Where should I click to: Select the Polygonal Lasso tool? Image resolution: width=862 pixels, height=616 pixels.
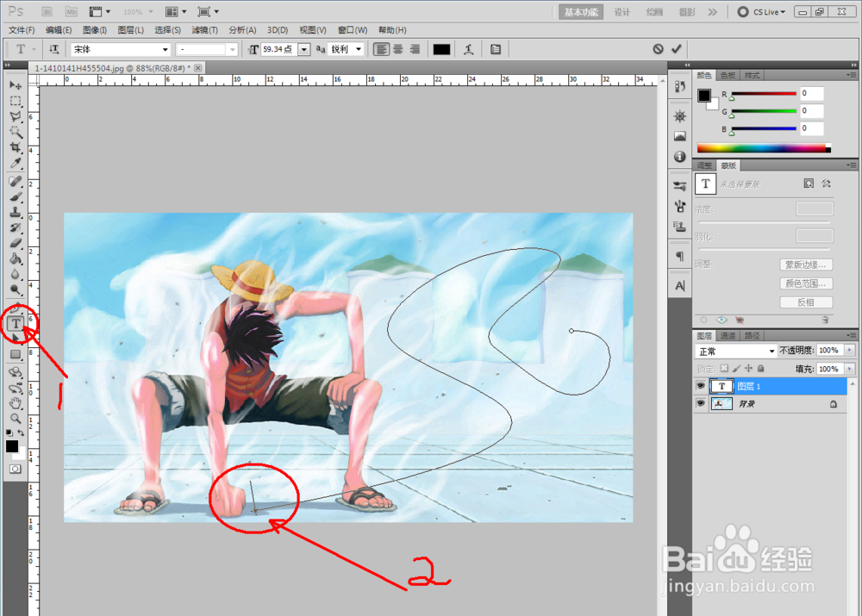(16, 116)
